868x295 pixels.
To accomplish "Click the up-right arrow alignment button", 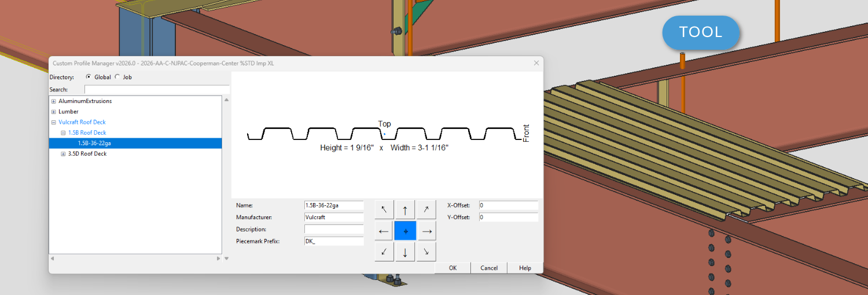I will click(x=426, y=209).
